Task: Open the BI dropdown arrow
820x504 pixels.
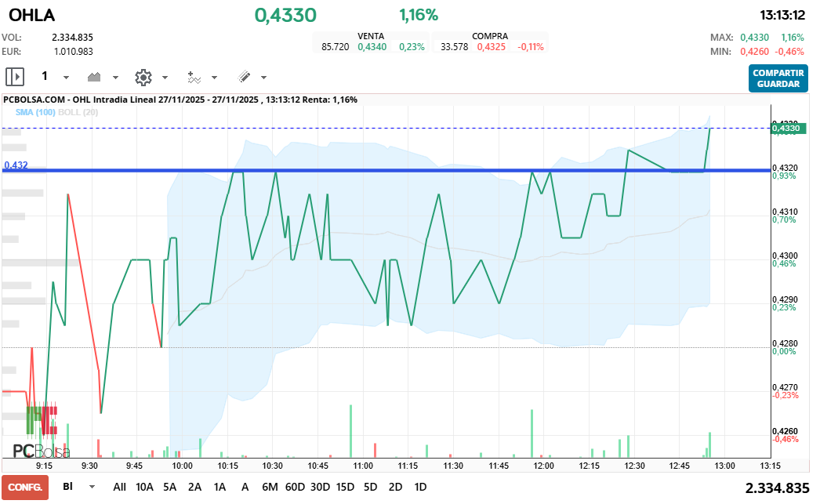Action: pos(93,487)
